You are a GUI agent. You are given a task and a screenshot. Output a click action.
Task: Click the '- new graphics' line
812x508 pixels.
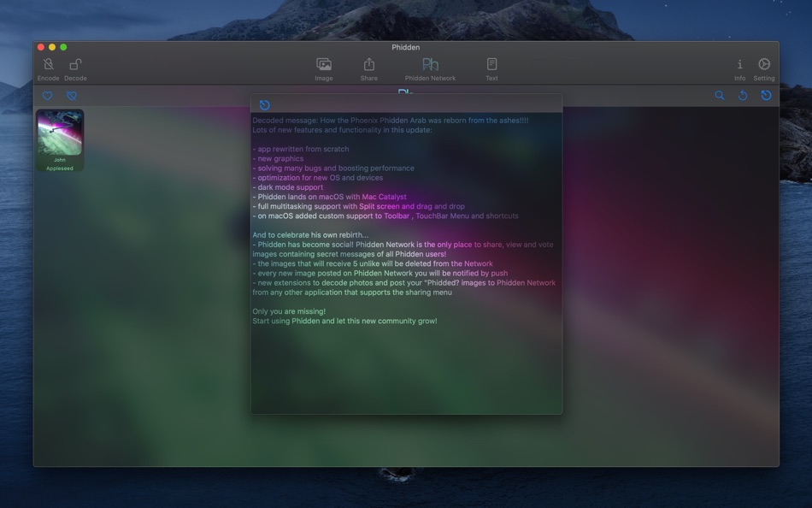(278, 158)
